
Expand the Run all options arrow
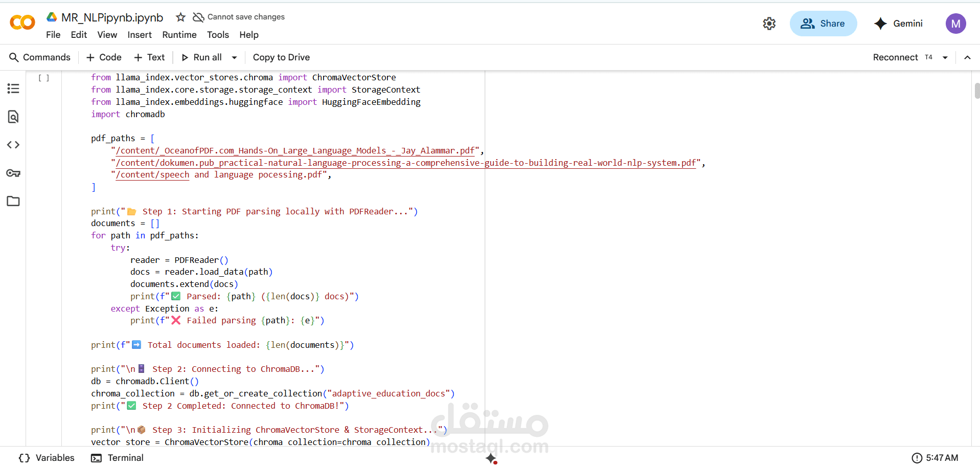[x=235, y=58]
